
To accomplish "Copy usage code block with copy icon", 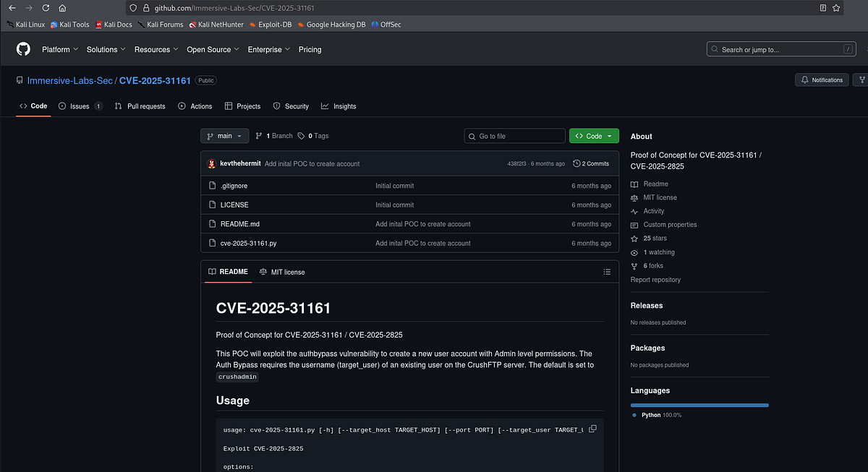I will click(592, 429).
